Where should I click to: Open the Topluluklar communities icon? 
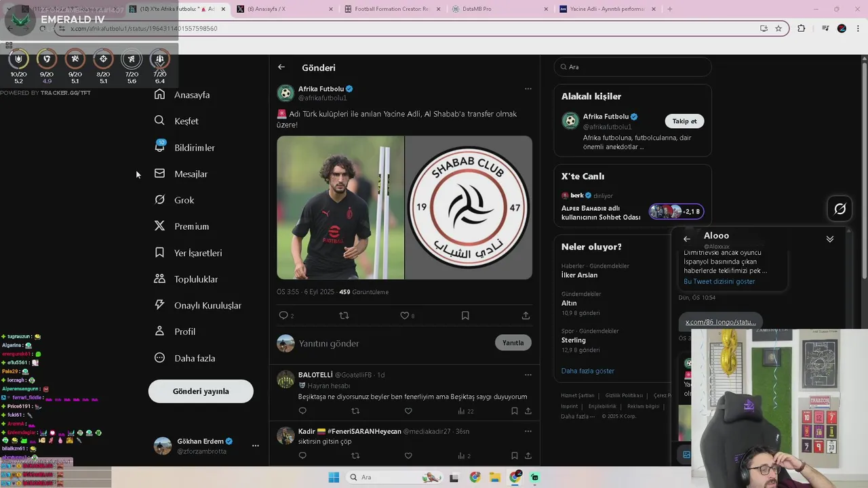coord(159,279)
